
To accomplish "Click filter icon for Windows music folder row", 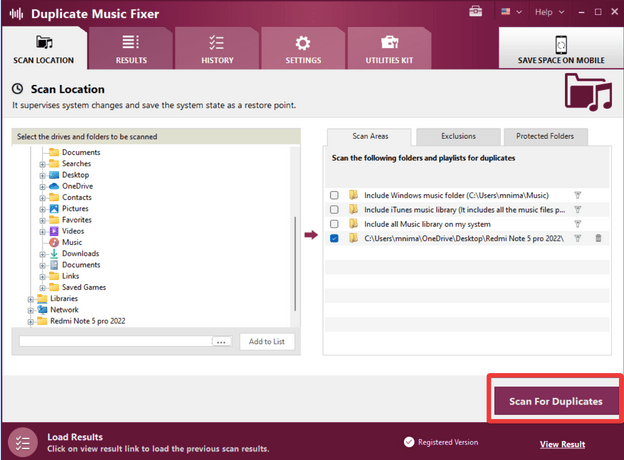I will (x=577, y=195).
